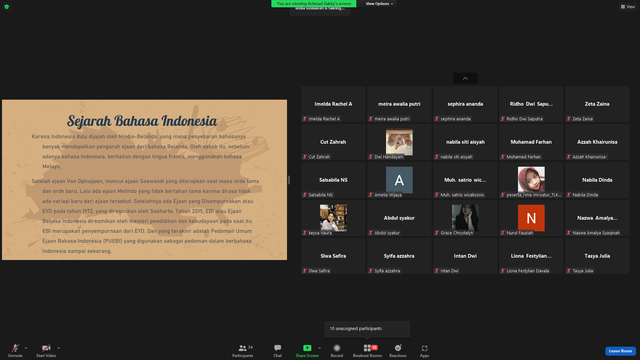Select Nabila Dinda's video tile
The image size is (640, 360).
(597, 180)
